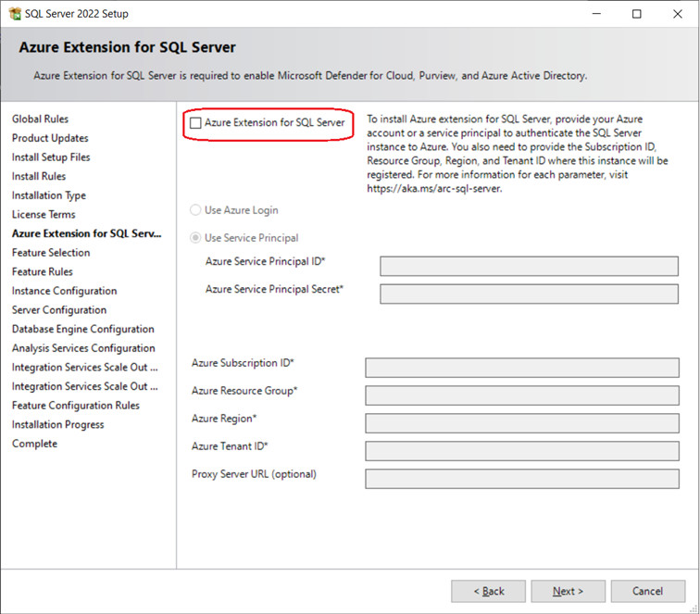Open Database Engine Configuration step

click(x=83, y=329)
